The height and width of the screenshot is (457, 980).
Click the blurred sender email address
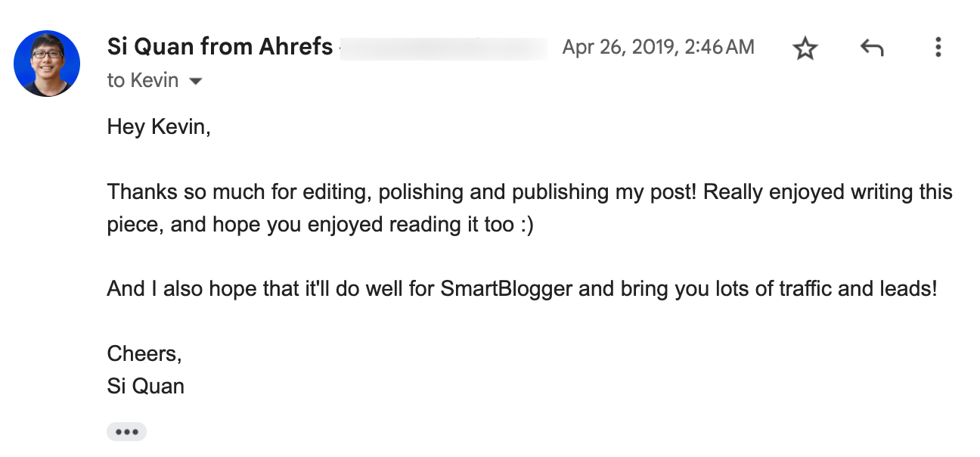tap(446, 47)
